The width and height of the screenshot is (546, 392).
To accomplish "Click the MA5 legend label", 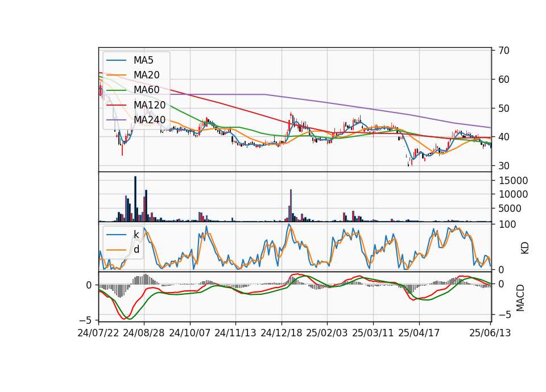I will 143,60.
